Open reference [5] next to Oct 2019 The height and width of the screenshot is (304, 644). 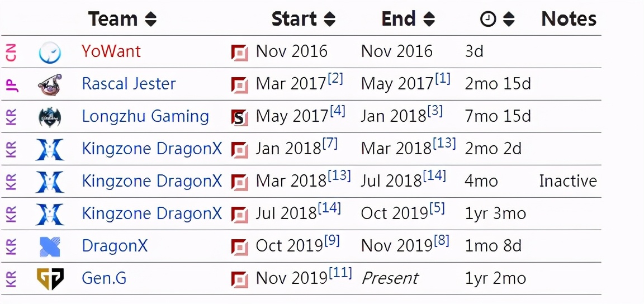coord(437,208)
